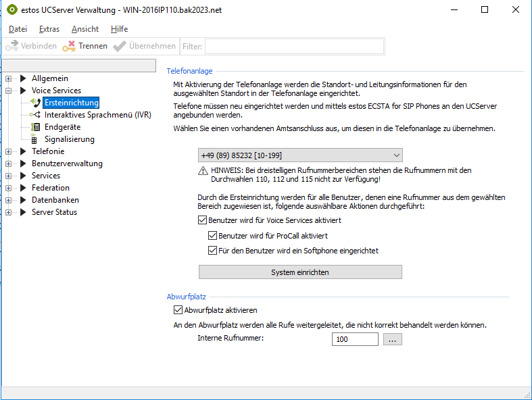
Task: Open the Ansicht menu
Action: click(85, 29)
